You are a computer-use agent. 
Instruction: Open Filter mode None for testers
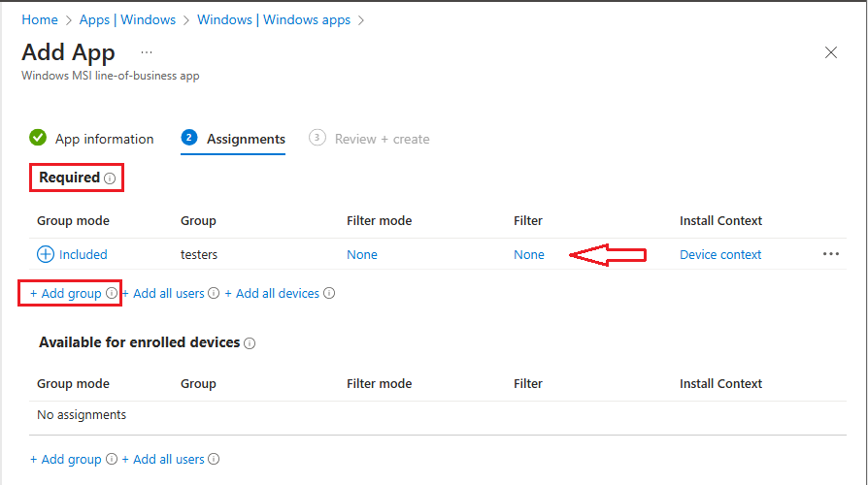point(362,254)
